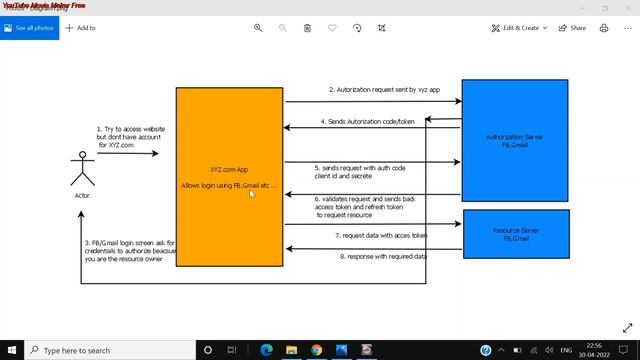
Task: Launch Microsoft Edge from taskbar
Action: tap(267, 350)
